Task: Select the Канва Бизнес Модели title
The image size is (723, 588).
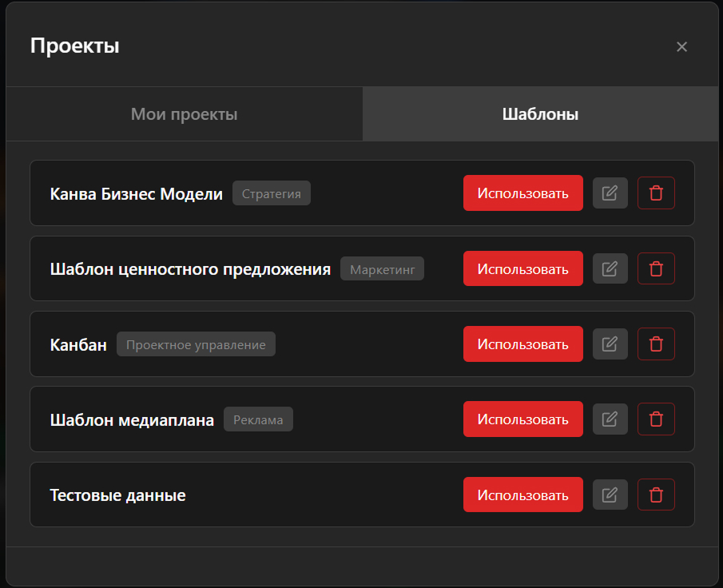Action: click(x=136, y=193)
